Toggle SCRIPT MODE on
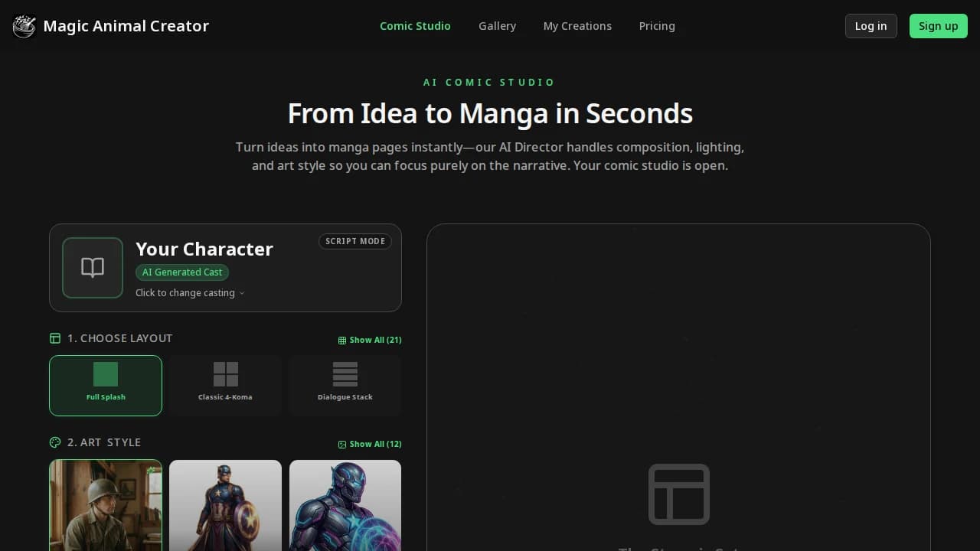This screenshot has height=551, width=980. tap(354, 241)
